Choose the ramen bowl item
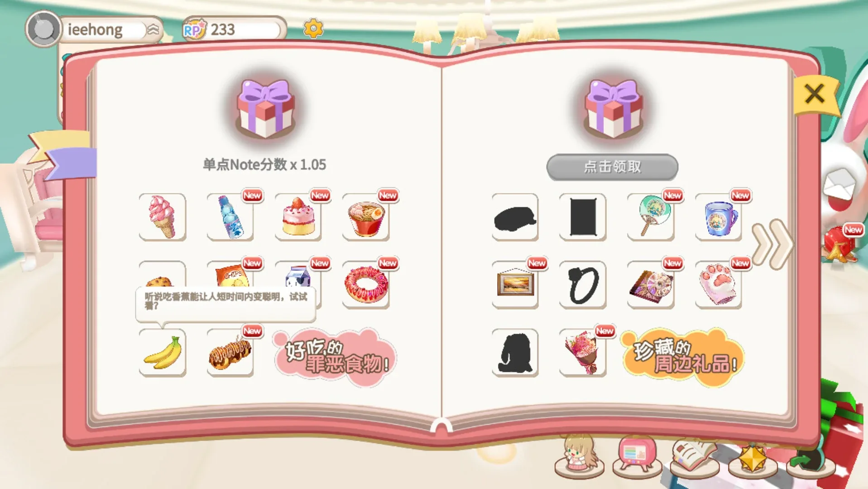 366,217
